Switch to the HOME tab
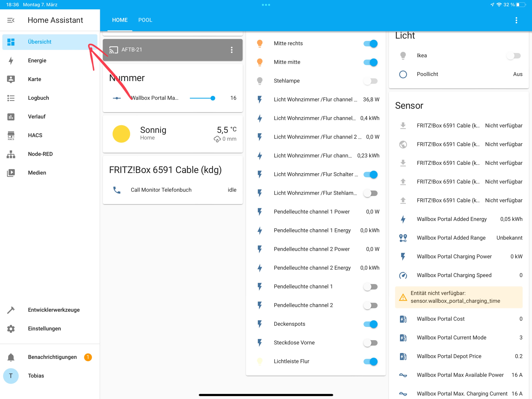 pos(120,20)
